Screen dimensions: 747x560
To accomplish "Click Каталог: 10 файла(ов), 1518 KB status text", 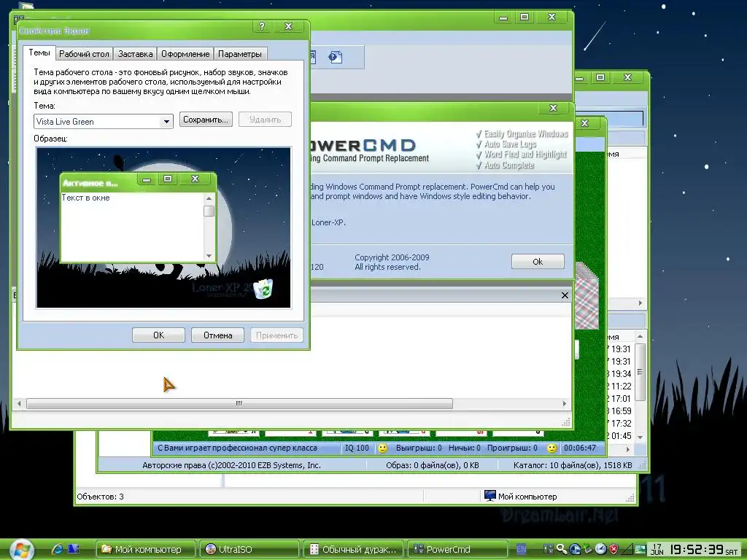I will 573,465.
